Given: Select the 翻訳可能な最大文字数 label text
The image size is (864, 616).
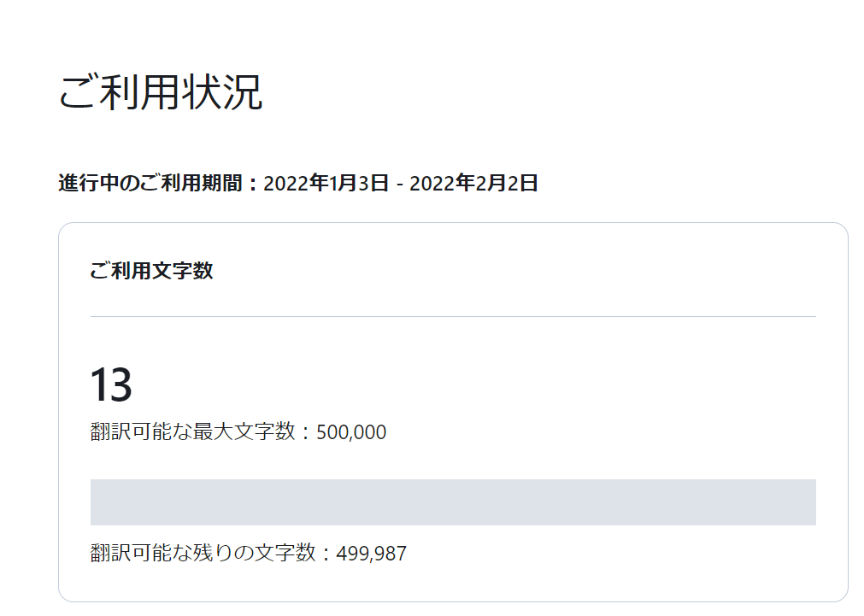Looking at the screenshot, I should coord(193,431).
